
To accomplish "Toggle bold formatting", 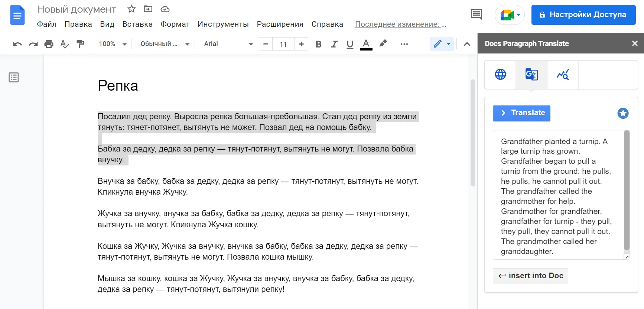I will click(318, 44).
